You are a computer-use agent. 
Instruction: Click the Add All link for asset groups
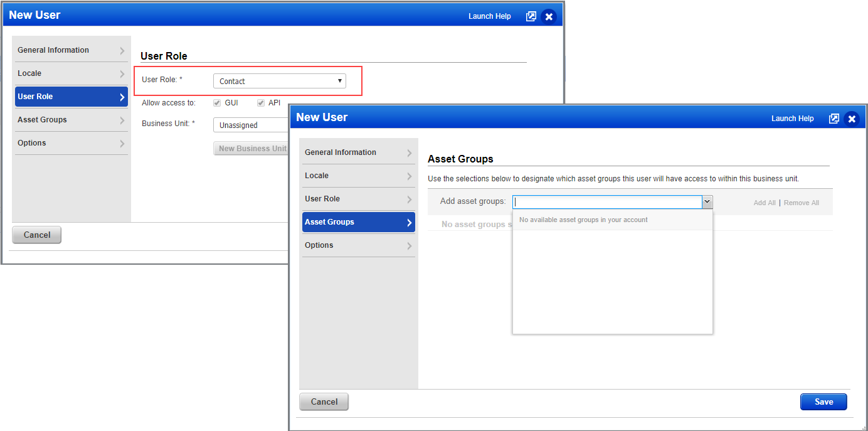click(x=765, y=203)
